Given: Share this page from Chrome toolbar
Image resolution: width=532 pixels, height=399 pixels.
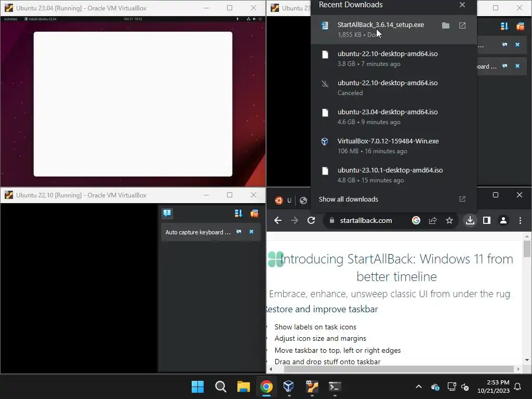Looking at the screenshot, I should pos(433,220).
